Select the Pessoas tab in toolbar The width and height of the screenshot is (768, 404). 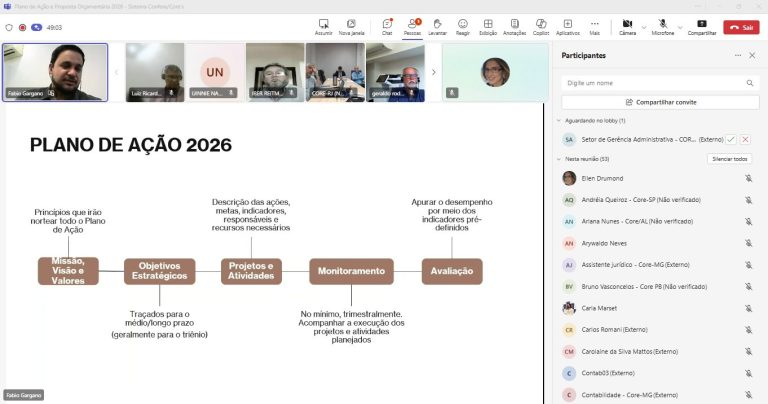pos(412,26)
